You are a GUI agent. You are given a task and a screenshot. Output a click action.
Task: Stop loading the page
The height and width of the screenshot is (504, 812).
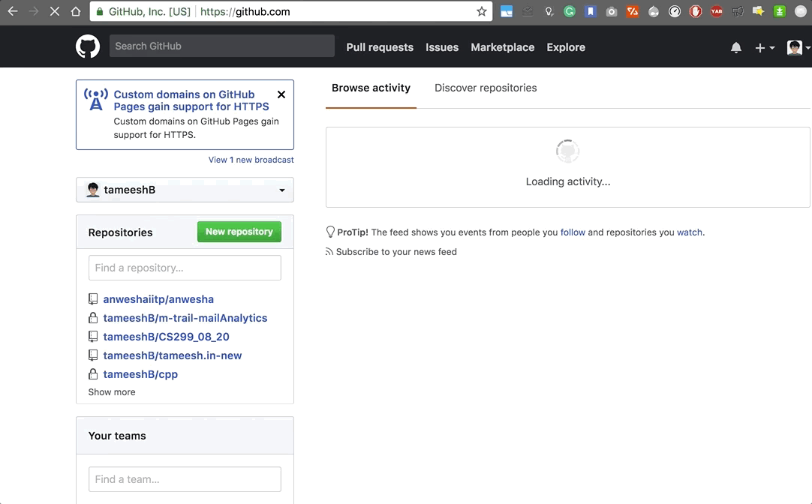coord(54,11)
